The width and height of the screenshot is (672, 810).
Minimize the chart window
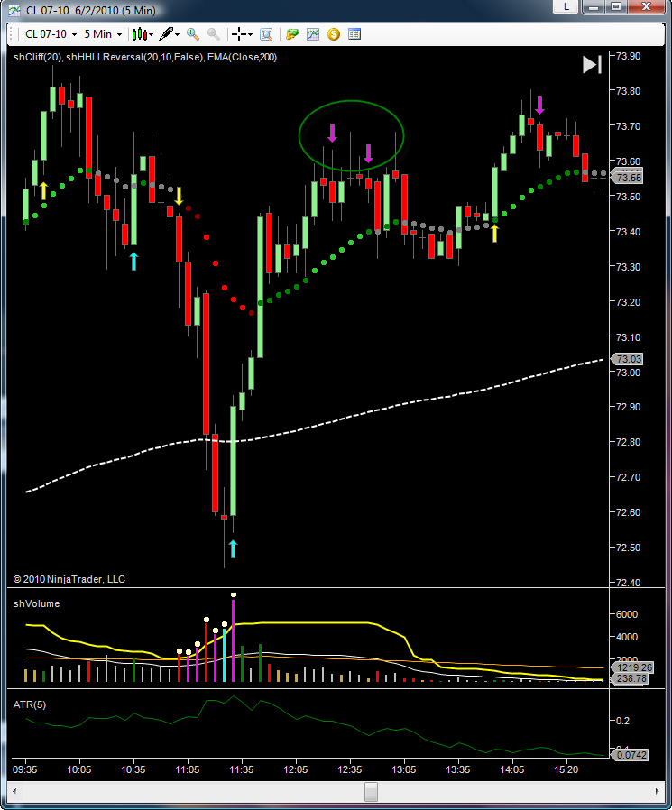point(594,6)
